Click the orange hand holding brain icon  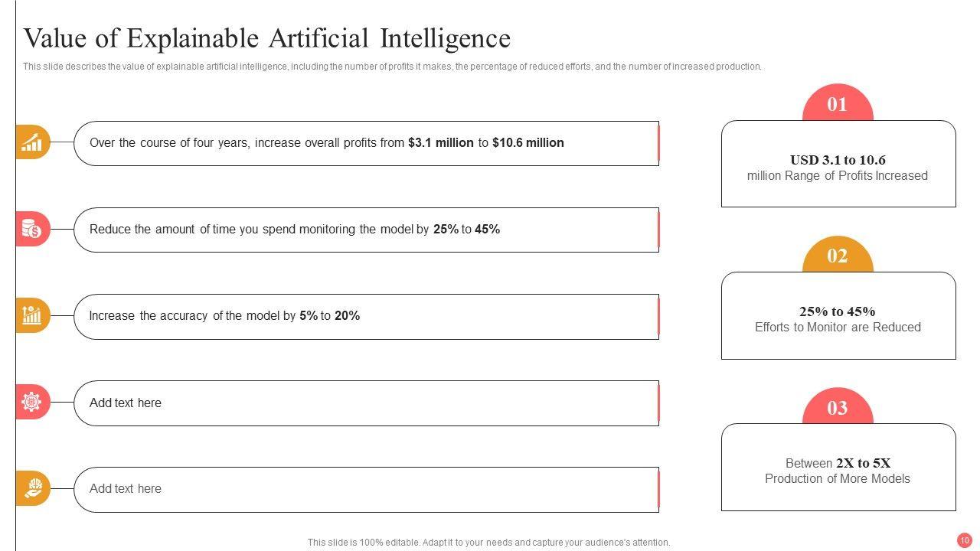pos(32,488)
